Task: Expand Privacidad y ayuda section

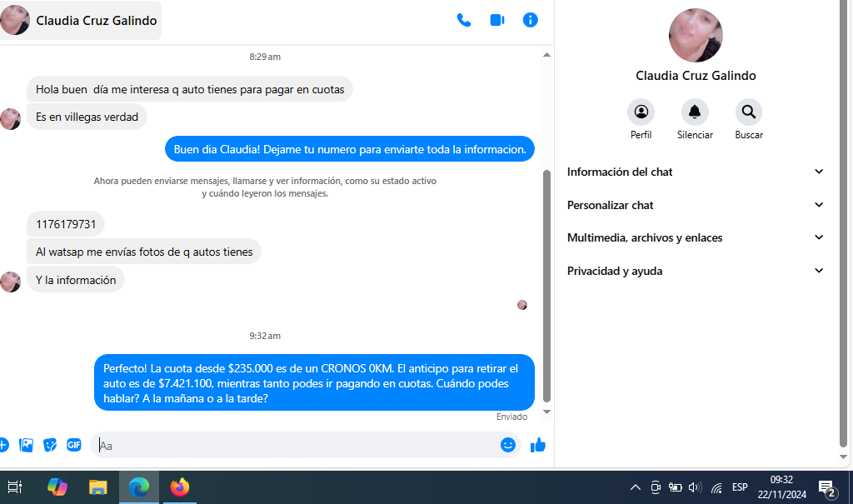Action: pyautogui.click(x=696, y=271)
